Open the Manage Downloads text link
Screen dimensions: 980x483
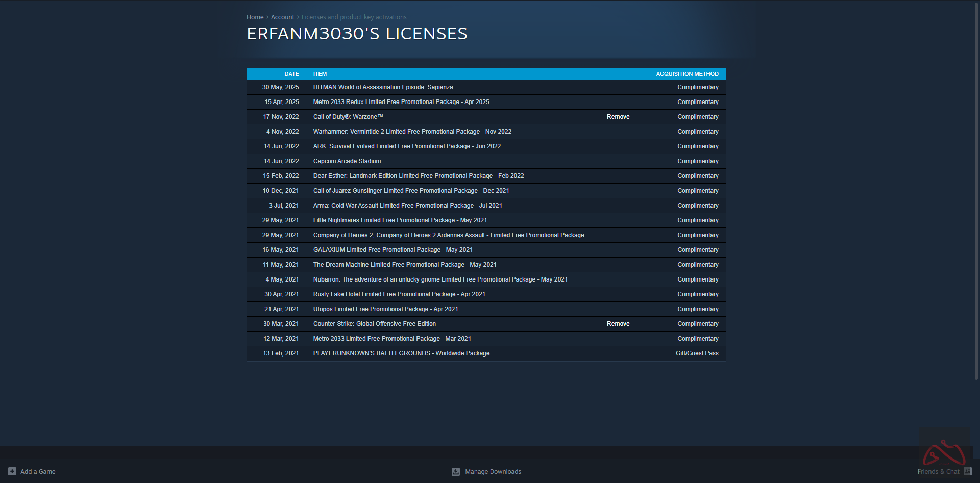(493, 472)
